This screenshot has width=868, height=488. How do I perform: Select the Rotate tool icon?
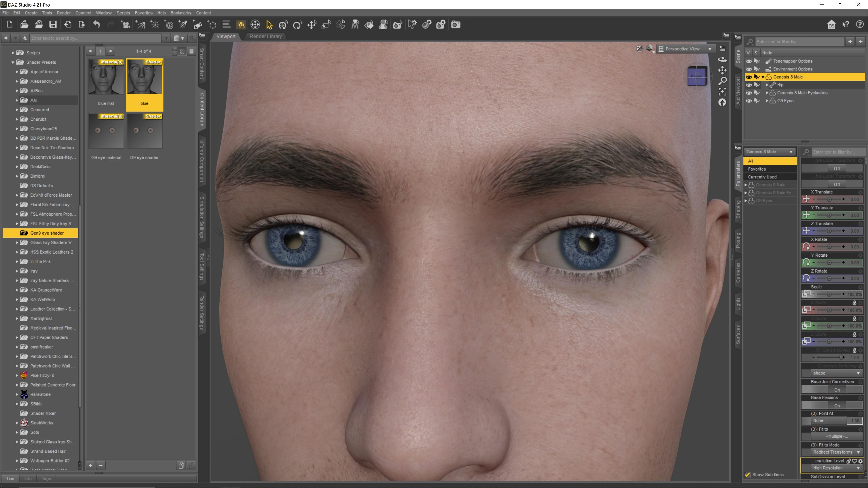(x=297, y=24)
